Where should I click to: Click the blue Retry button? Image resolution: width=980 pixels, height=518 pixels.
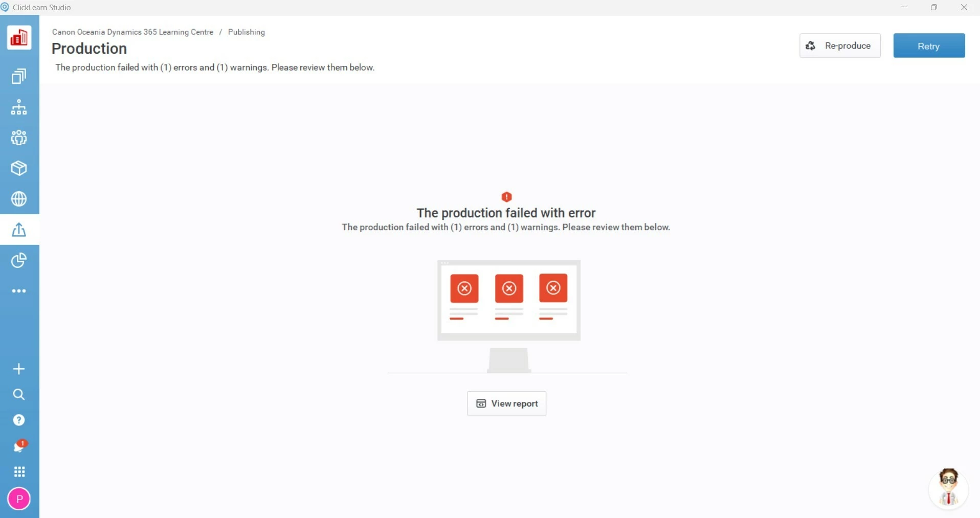click(x=929, y=46)
